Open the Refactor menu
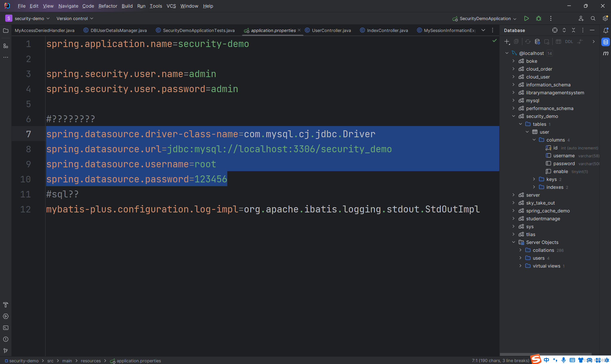The image size is (611, 364). click(107, 6)
